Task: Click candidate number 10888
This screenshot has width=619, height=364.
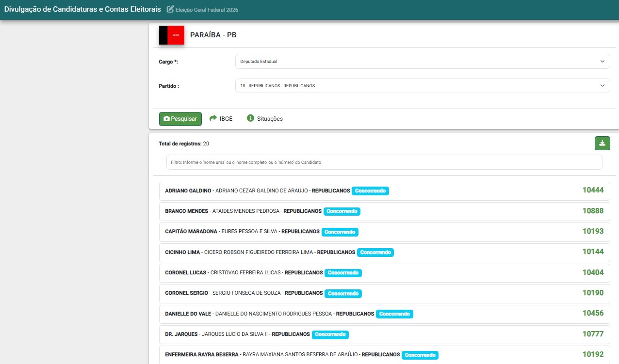Action: click(593, 211)
